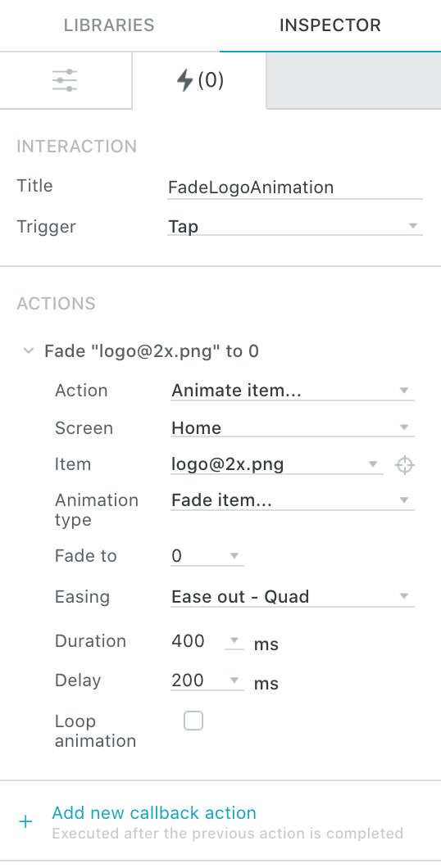441x868 pixels.
Task: Open the Duration value dropdown arrow
Action: tap(234, 640)
